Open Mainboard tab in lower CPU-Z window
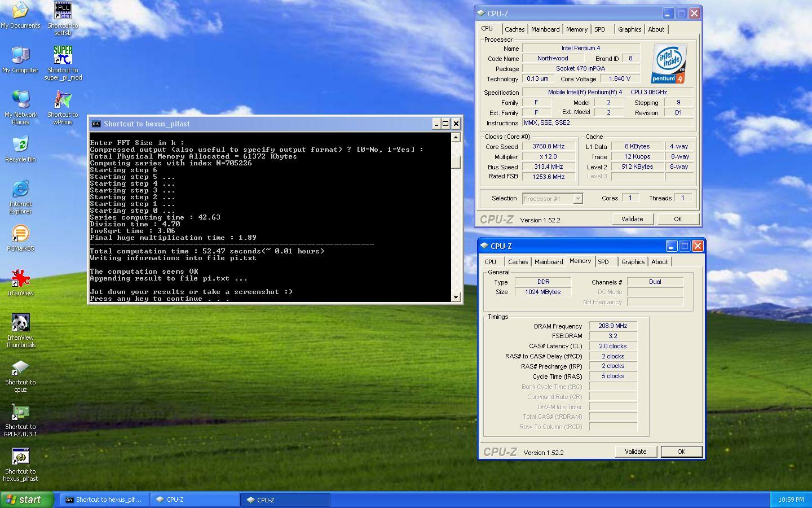Image resolution: width=812 pixels, height=508 pixels. click(549, 262)
